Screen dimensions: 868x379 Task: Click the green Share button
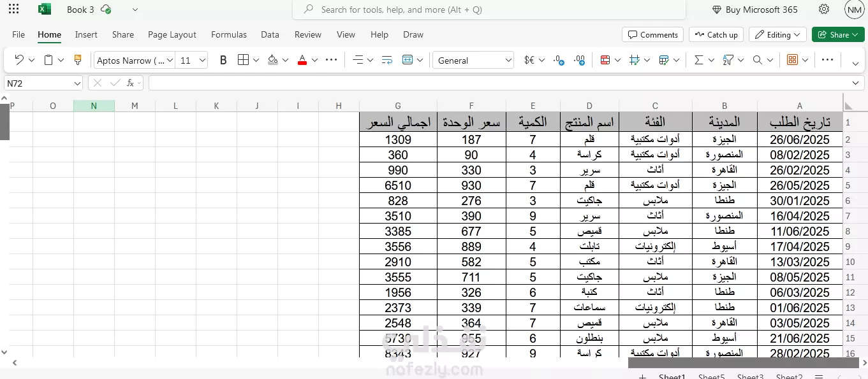click(837, 34)
